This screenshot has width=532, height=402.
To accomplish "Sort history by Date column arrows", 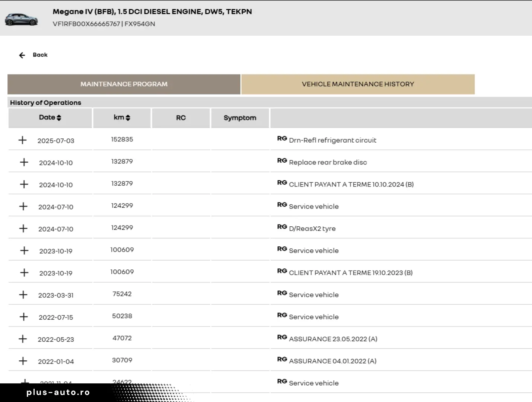I will pyautogui.click(x=59, y=118).
